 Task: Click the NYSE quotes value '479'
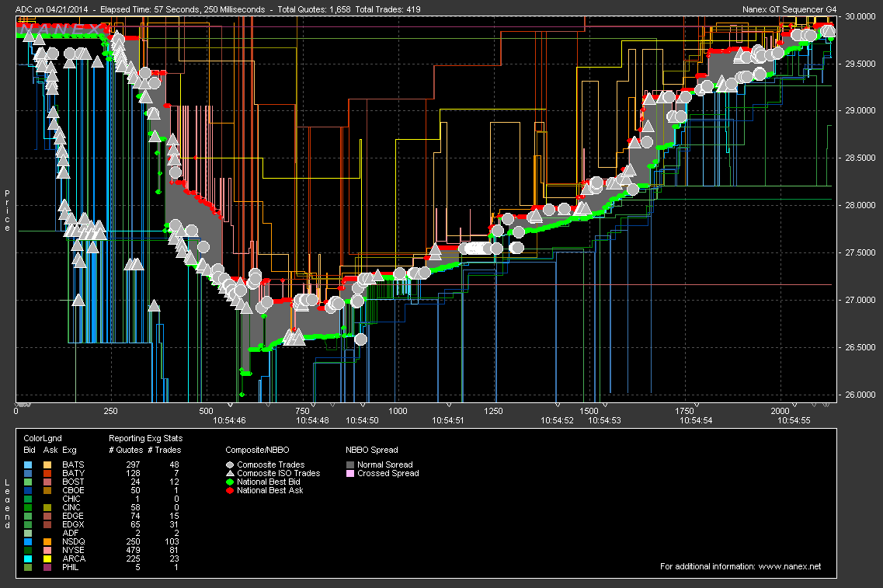tap(134, 550)
